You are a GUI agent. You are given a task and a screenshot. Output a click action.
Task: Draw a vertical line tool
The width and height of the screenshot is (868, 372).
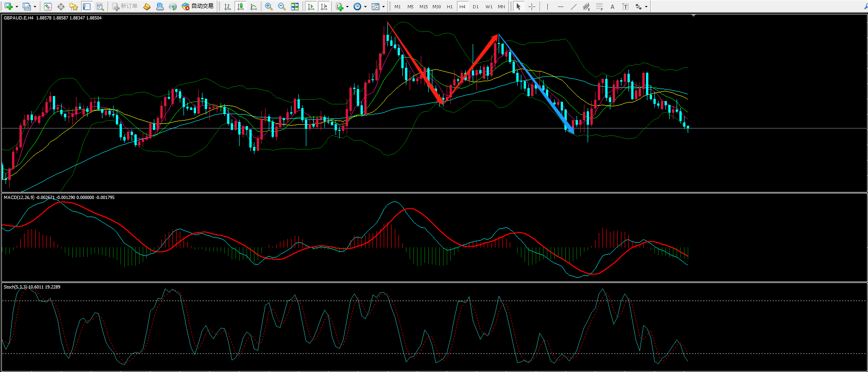[547, 6]
